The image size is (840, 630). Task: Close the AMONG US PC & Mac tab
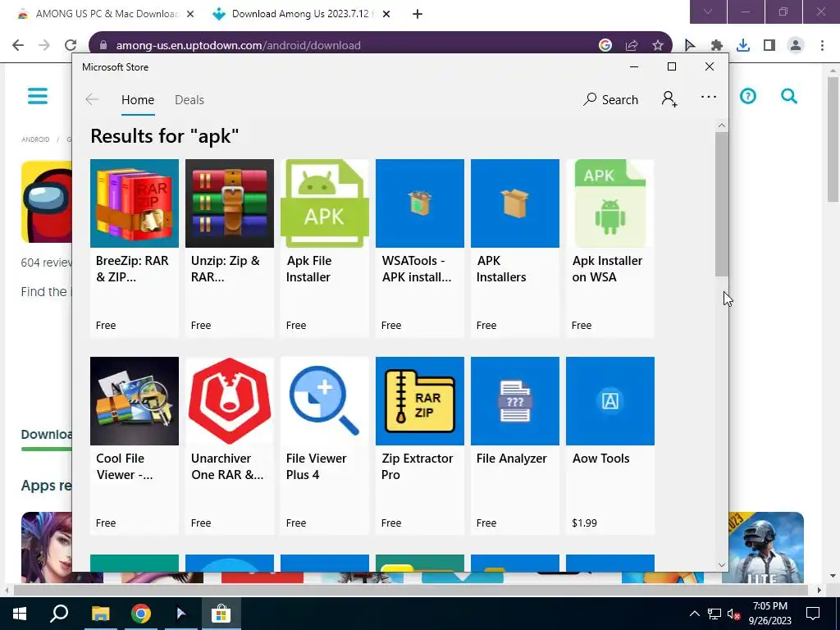(x=190, y=14)
